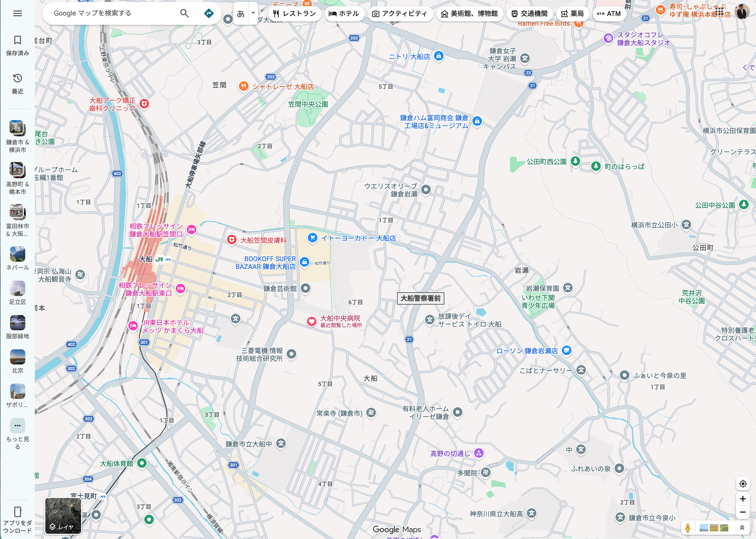756x539 pixels.
Task: Open 横浜市立公田小 school label
Action: click(654, 225)
